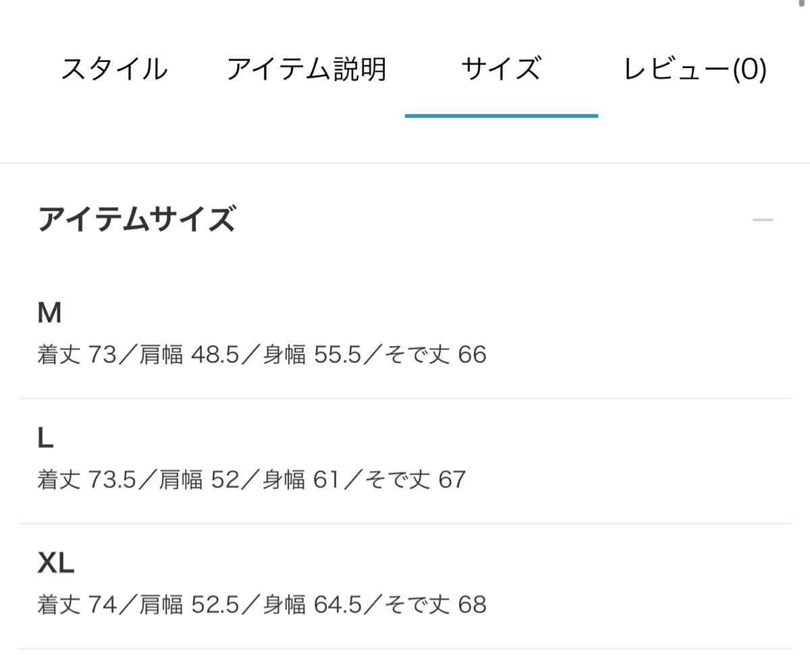Open the アイテム説明 tab

pyautogui.click(x=306, y=69)
